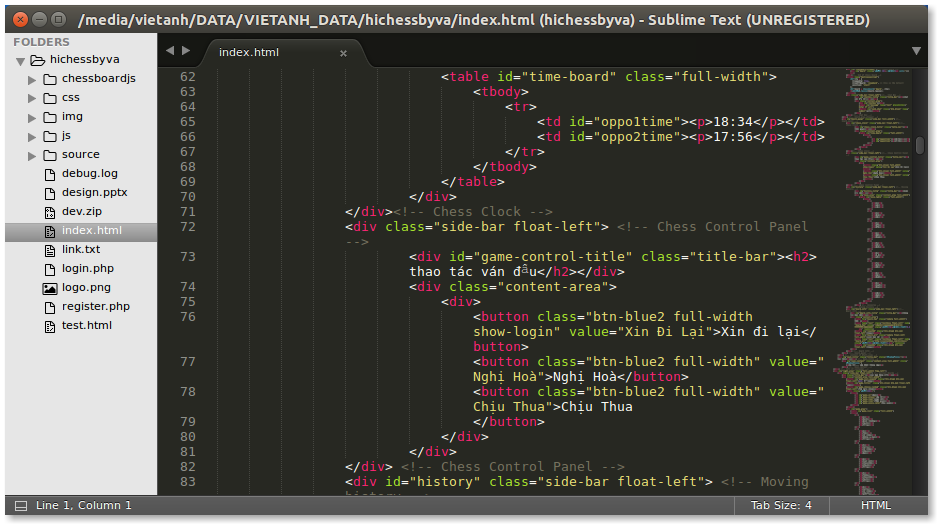Click the login.php file icon

click(x=50, y=269)
